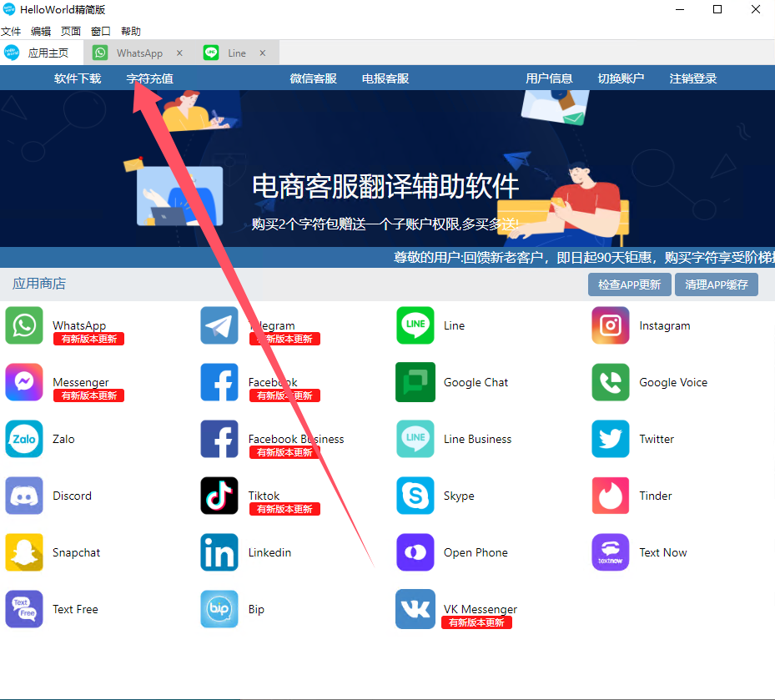Launch the Telegram app icon

219,325
